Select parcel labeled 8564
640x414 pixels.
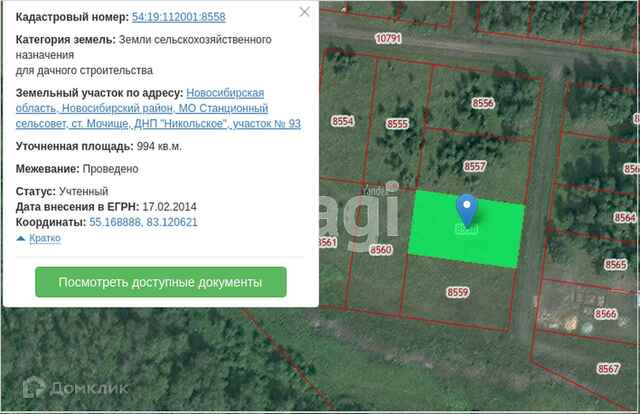[x=625, y=218]
